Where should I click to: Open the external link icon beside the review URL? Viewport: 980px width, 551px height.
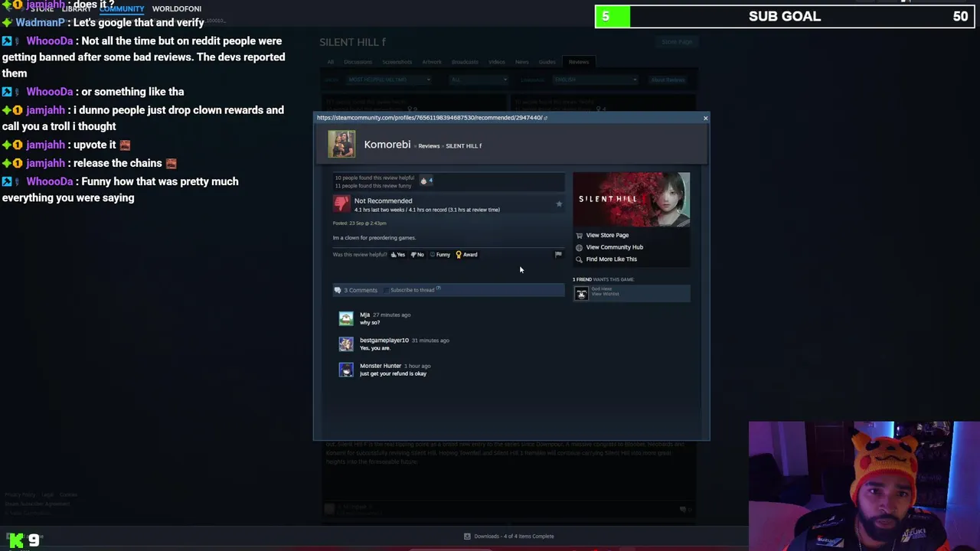click(546, 118)
